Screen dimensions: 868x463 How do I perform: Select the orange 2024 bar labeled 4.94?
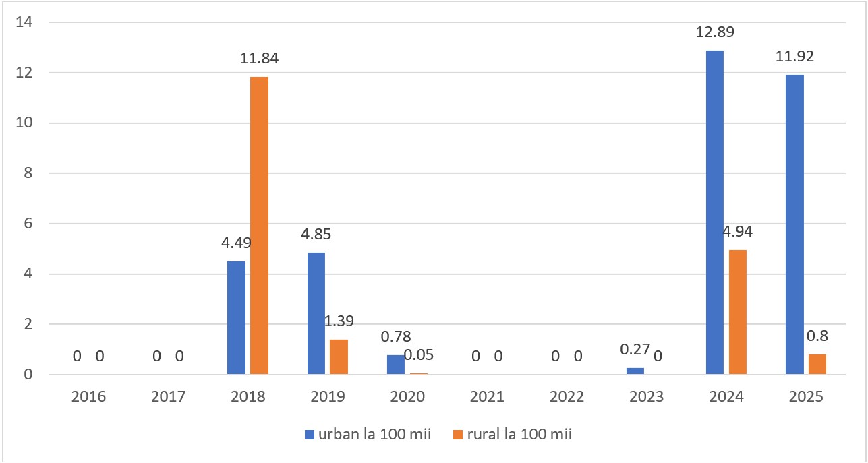click(737, 312)
